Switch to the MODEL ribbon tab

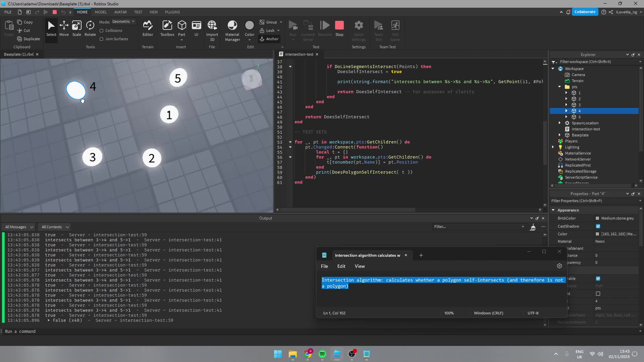pos(101,12)
